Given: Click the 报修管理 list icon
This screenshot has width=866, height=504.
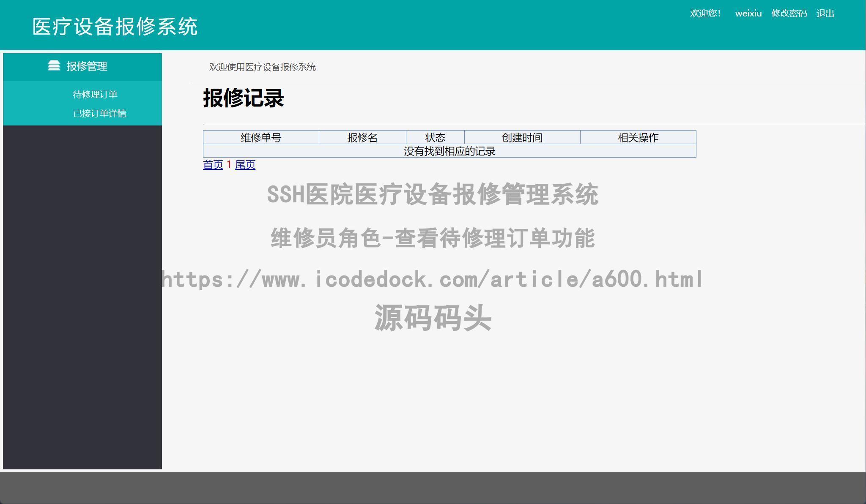Looking at the screenshot, I should click(54, 65).
